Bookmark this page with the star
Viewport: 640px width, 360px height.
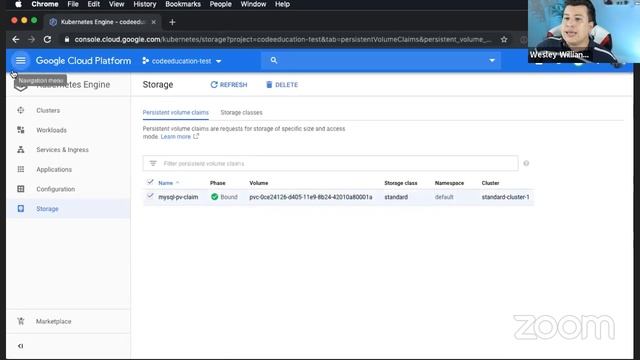click(504, 39)
